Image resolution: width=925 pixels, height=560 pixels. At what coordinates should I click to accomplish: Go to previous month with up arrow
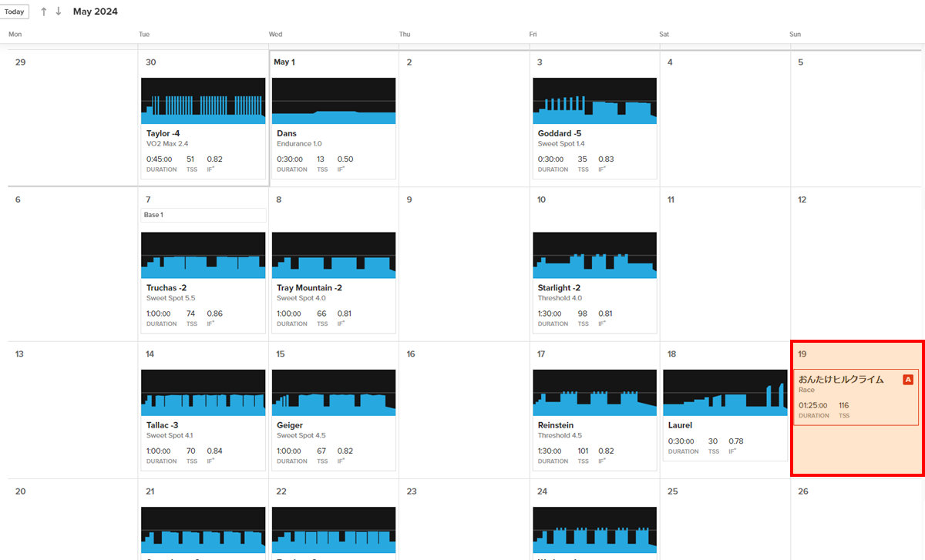[x=44, y=12]
